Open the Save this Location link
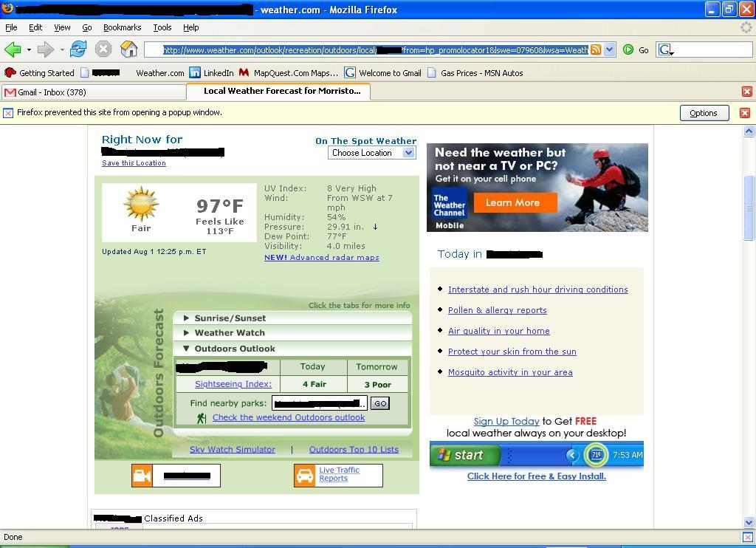The height and width of the screenshot is (548, 756). coord(134,163)
